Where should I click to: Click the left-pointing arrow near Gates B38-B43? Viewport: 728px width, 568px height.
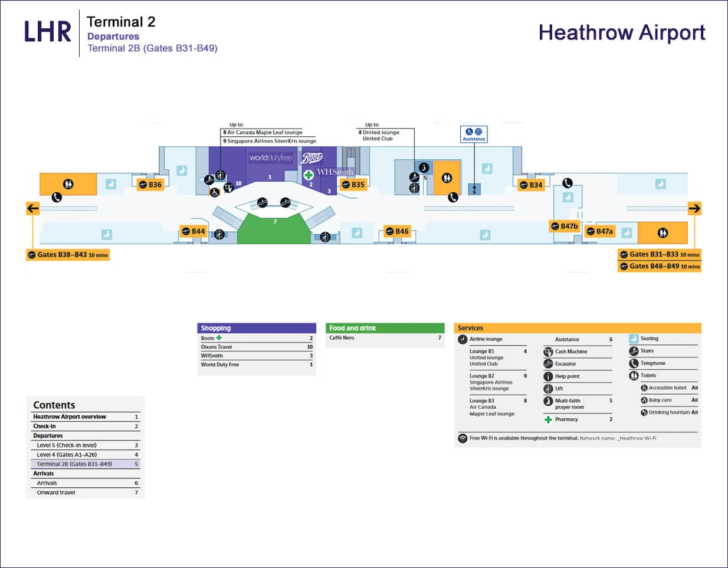tap(32, 208)
